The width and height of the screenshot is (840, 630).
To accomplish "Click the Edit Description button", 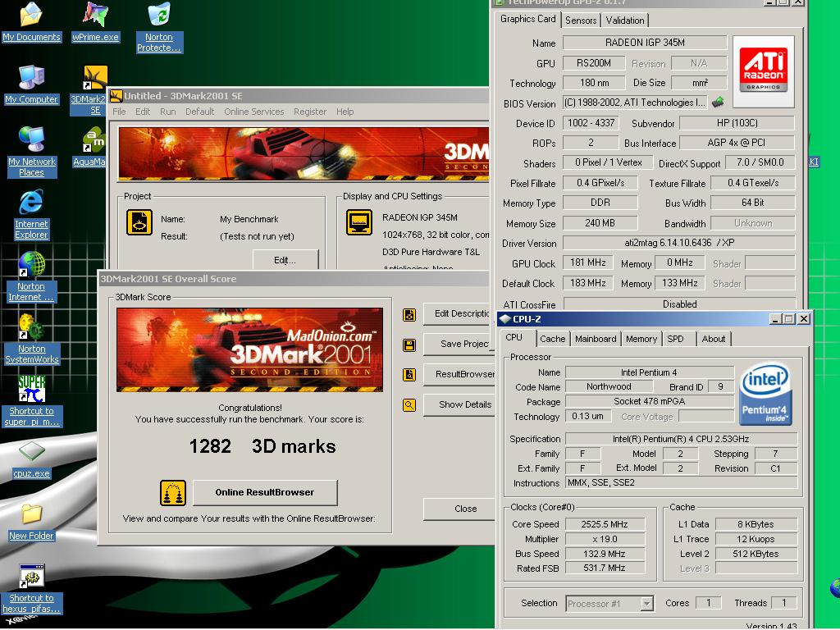I will point(461,313).
